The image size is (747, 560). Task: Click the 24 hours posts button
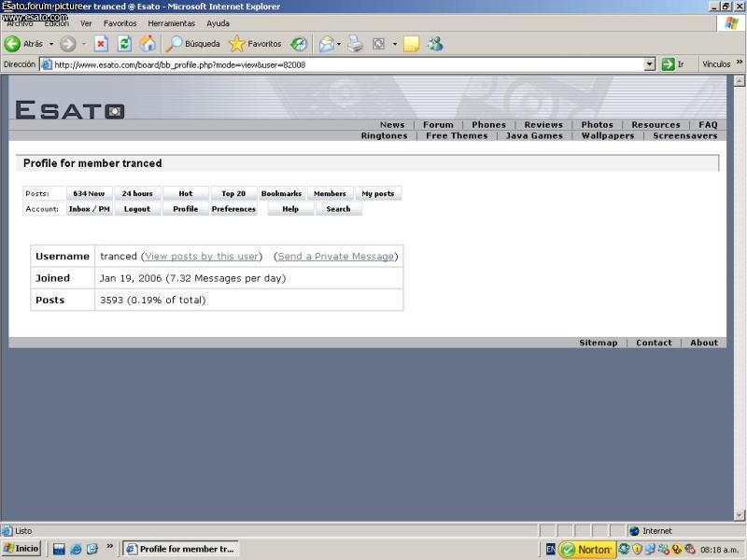137,194
